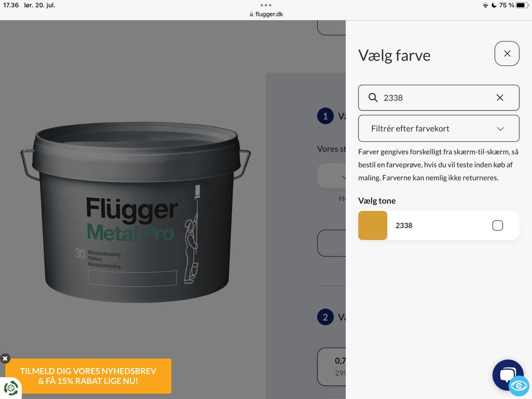Viewport: 532px width, 399px height.
Task: Open the accessibility eye widget
Action: (519, 386)
